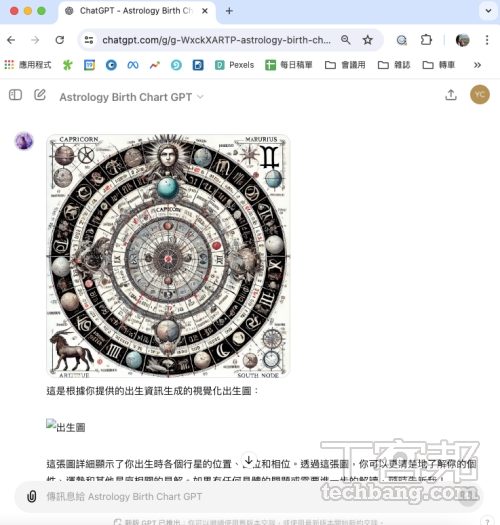The width and height of the screenshot is (500, 525).
Task: Open the YC user account avatar
Action: pos(480,95)
